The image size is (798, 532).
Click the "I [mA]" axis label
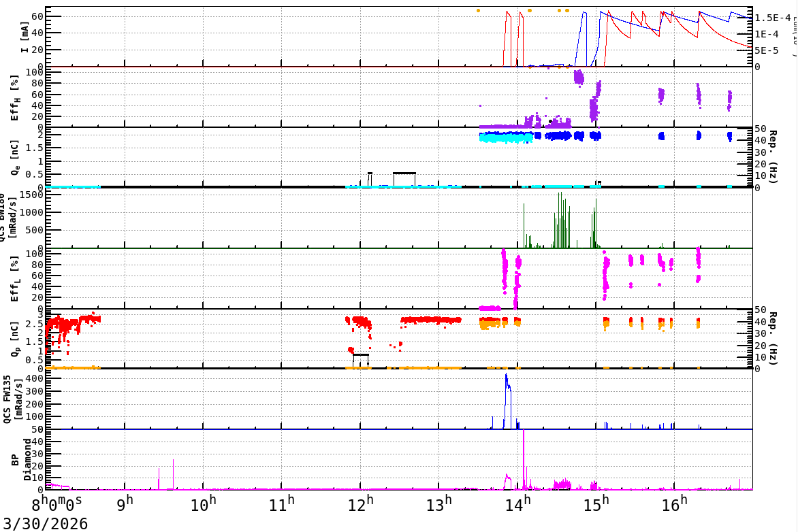coord(25,37)
